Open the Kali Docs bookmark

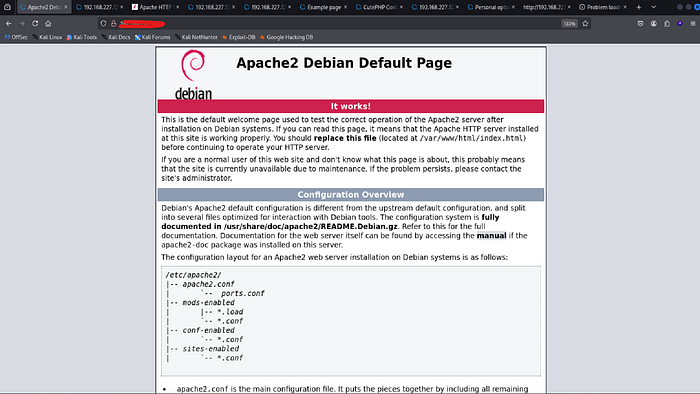click(x=116, y=37)
